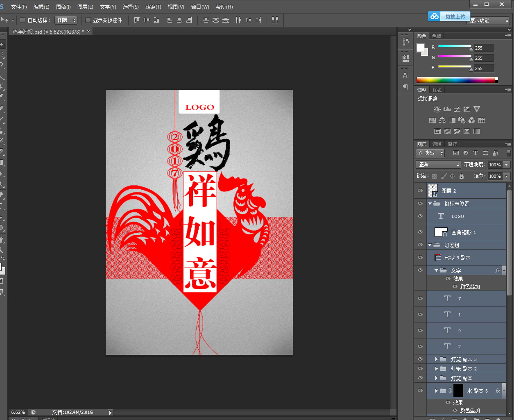Open the 自动选择 图层 dropdown
The width and height of the screenshot is (514, 420).
pyautogui.click(x=66, y=20)
